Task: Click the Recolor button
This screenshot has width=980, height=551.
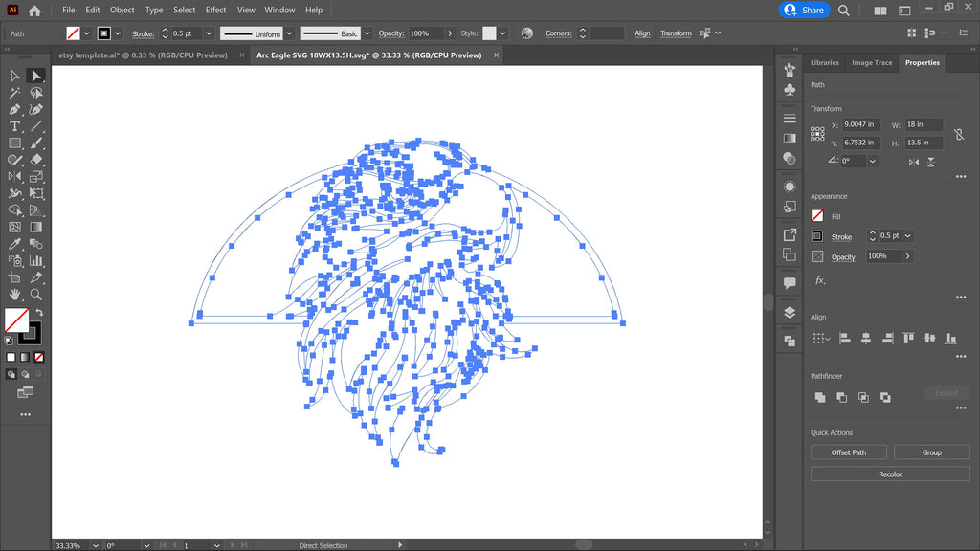Action: tap(890, 474)
